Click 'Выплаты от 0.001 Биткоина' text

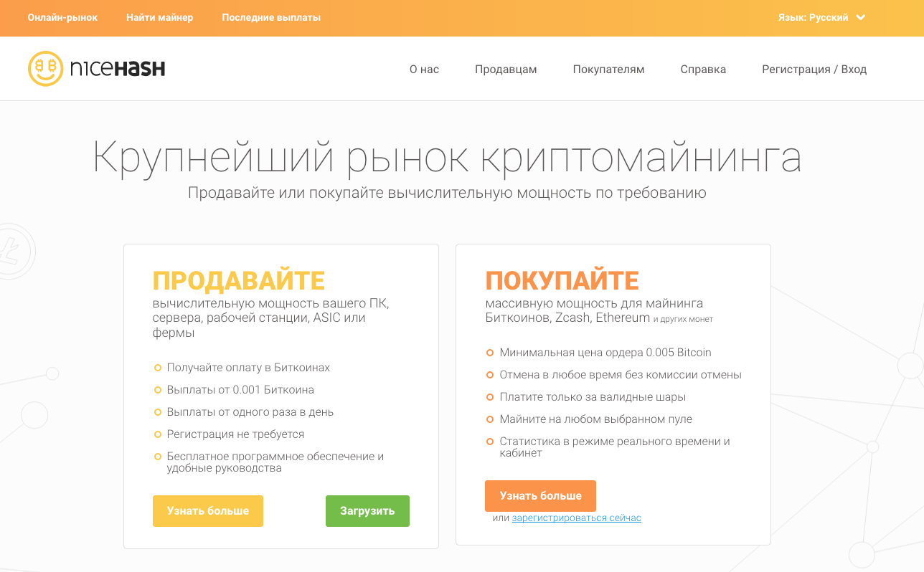(240, 390)
